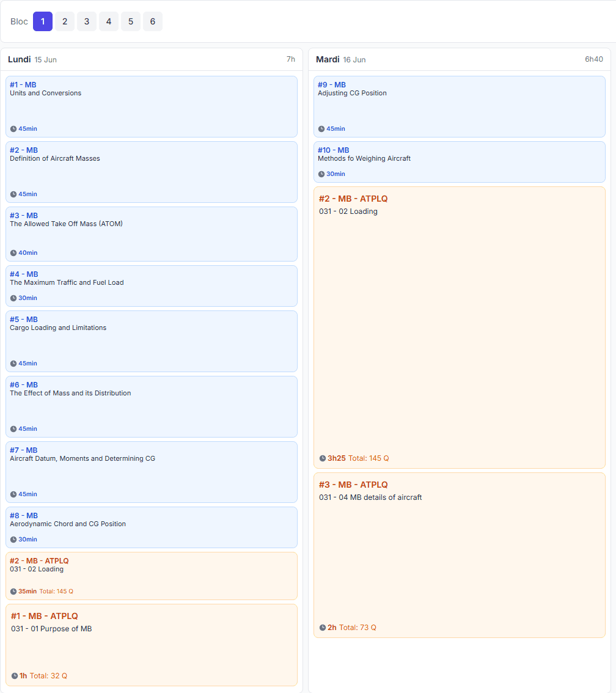Click clock icon on Aerodynamic Chord card
Image resolution: width=616 pixels, height=693 pixels.
13,540
